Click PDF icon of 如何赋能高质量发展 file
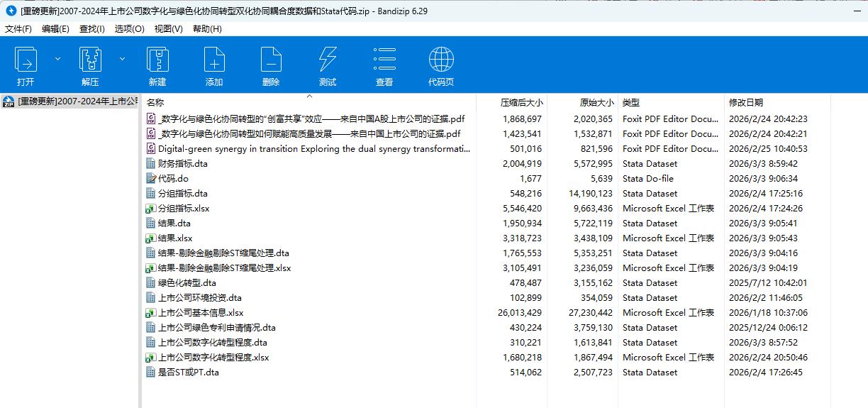The width and height of the screenshot is (868, 408). click(150, 133)
